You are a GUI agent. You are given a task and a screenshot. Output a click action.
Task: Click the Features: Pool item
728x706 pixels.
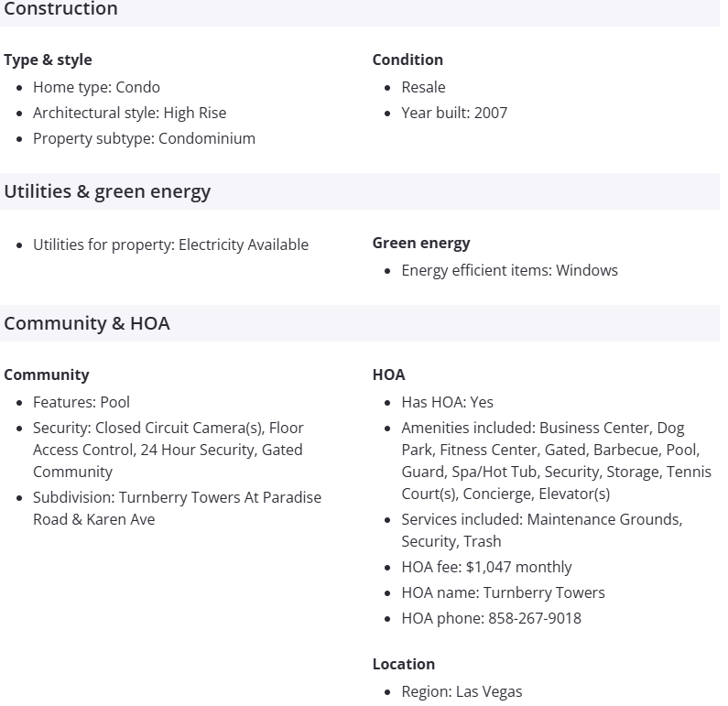tap(81, 402)
